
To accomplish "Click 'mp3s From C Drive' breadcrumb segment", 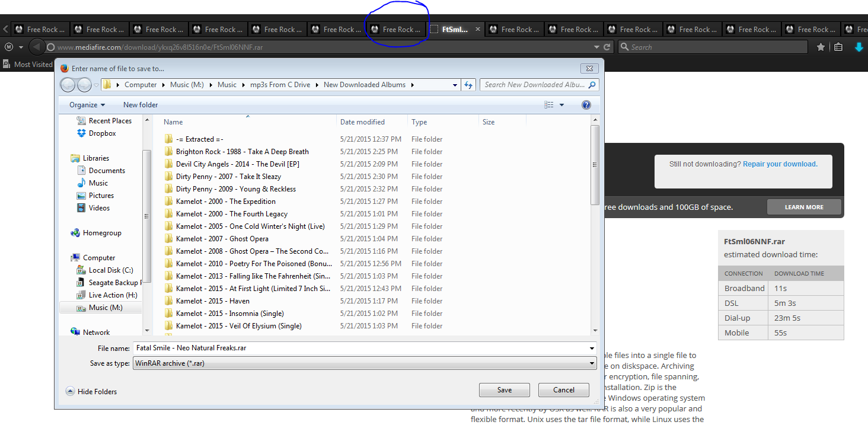I will tap(280, 85).
